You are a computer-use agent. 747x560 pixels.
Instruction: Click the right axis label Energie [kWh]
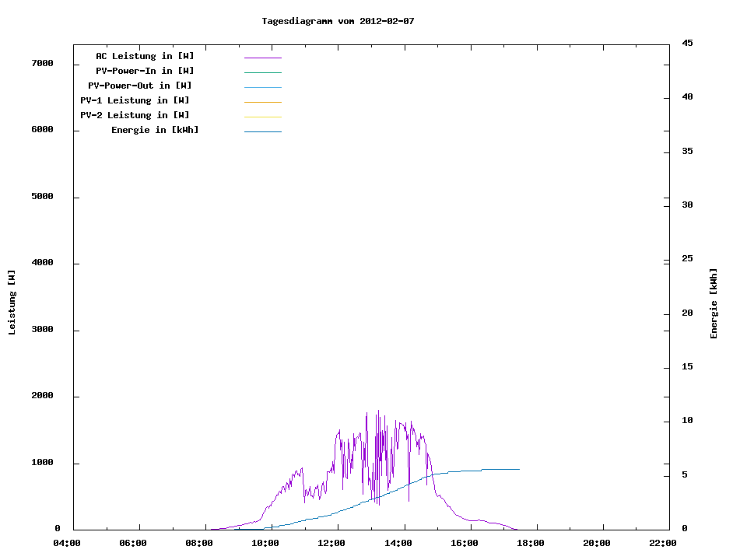714,303
